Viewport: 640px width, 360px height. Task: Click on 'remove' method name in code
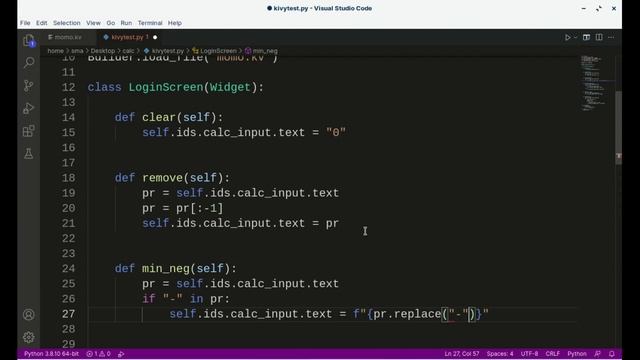162,178
